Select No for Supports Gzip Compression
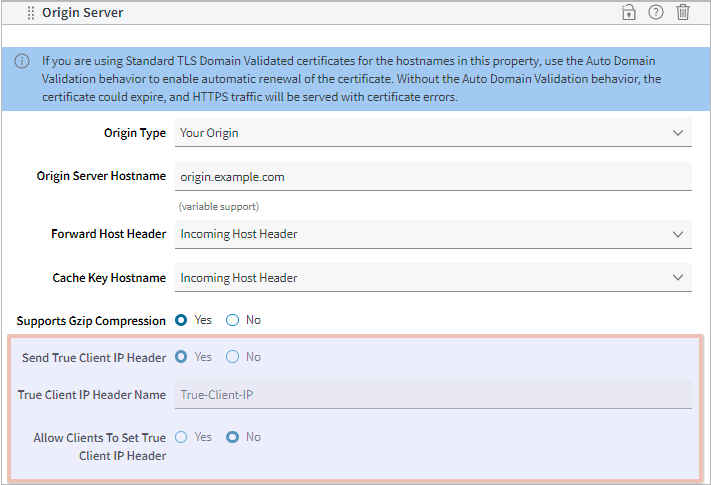Screen dimensions: 711x485 click(233, 321)
